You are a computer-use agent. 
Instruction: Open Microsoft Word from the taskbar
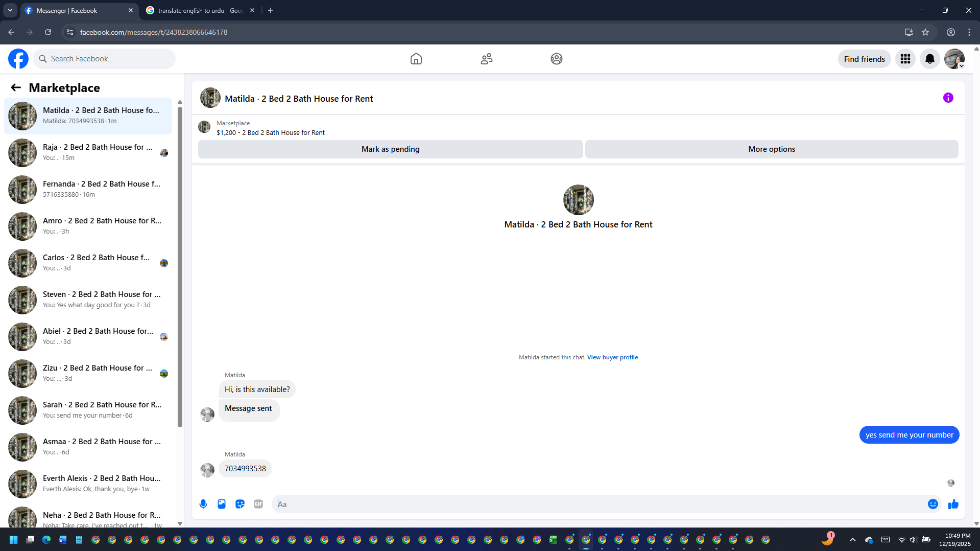[63, 540]
